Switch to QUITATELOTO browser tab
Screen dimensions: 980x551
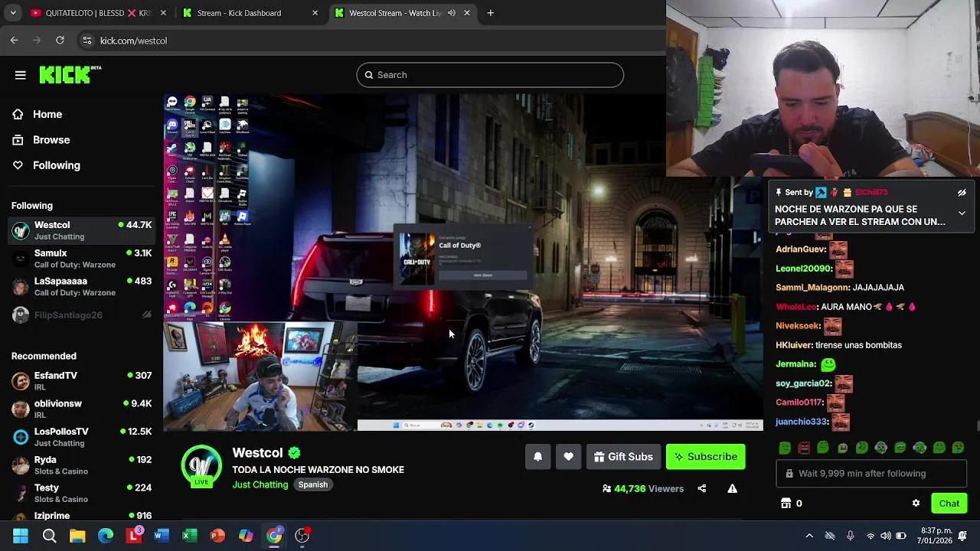tap(97, 13)
